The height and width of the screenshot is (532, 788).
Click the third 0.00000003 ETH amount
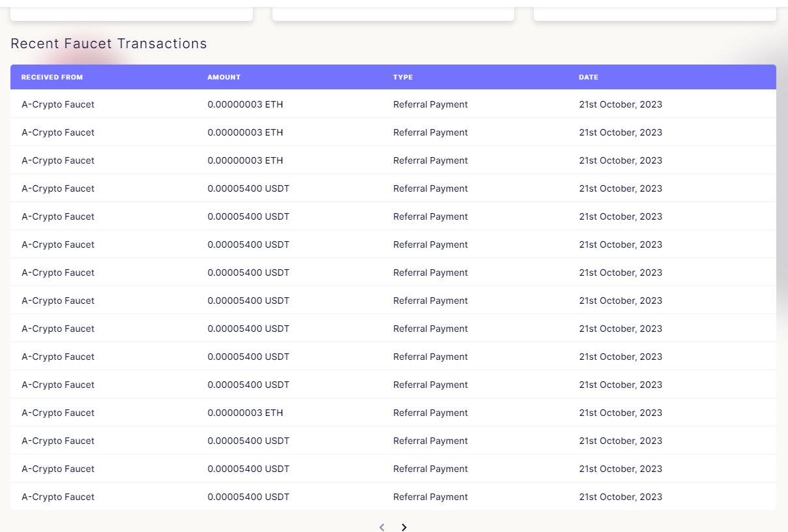[245, 160]
